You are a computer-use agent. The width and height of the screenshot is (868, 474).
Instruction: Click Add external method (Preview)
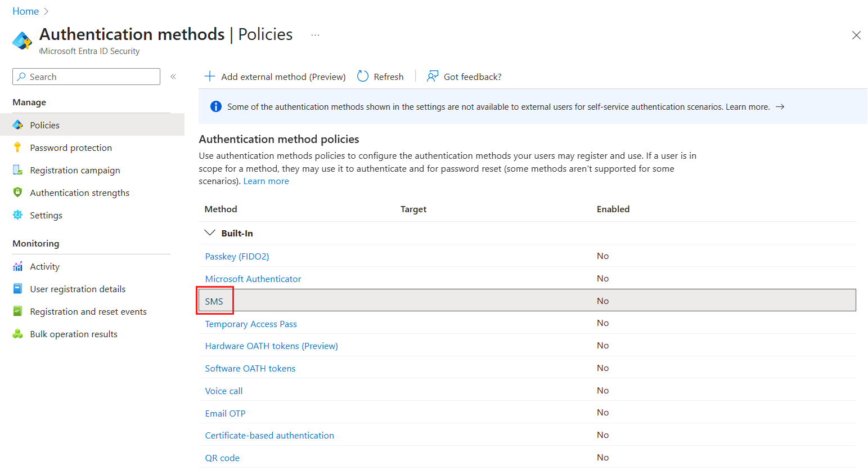275,76
